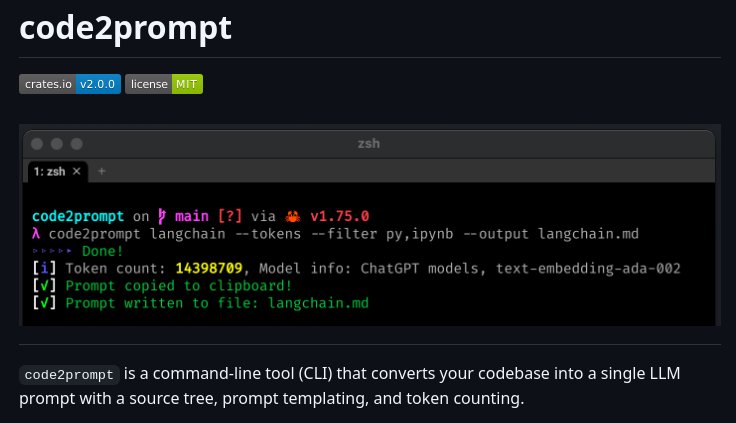Click the '--filter' flag in the command
736x423 pixels.
[344, 234]
